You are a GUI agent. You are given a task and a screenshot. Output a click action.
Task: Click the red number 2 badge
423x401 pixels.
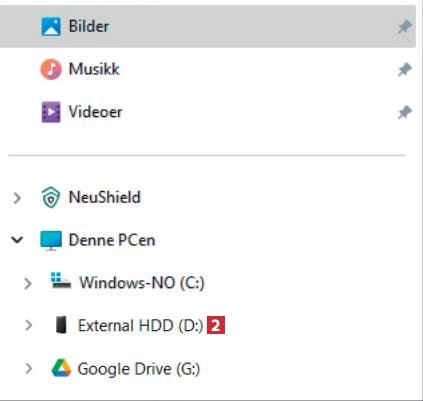[216, 325]
